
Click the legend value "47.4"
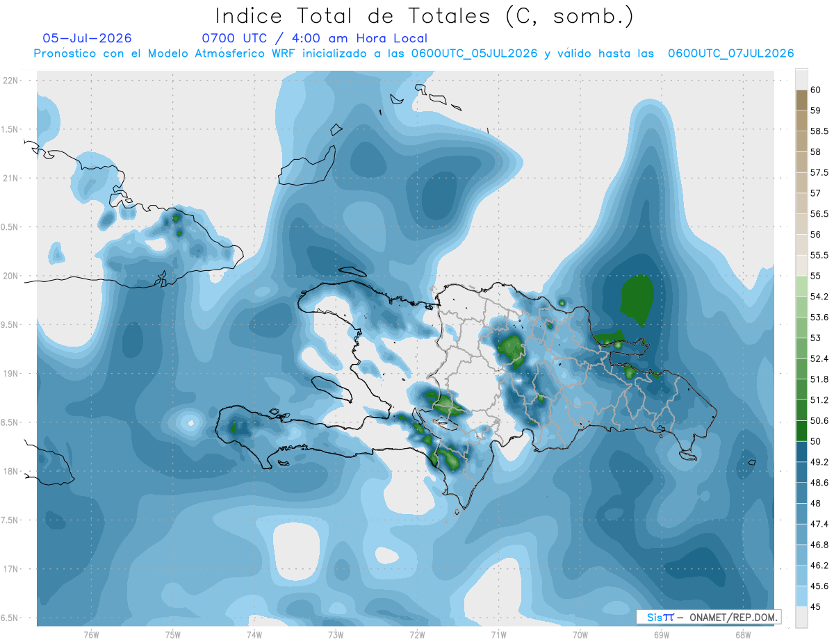(x=819, y=524)
